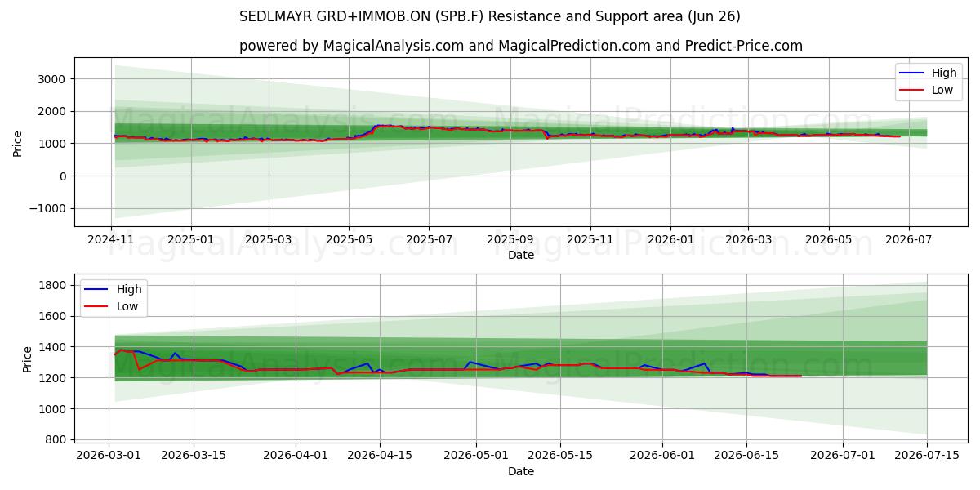This screenshot has height=490, width=980.
Task: Click the 'powered by MagicalAnalysis.com' subtitle
Action: 521,46
